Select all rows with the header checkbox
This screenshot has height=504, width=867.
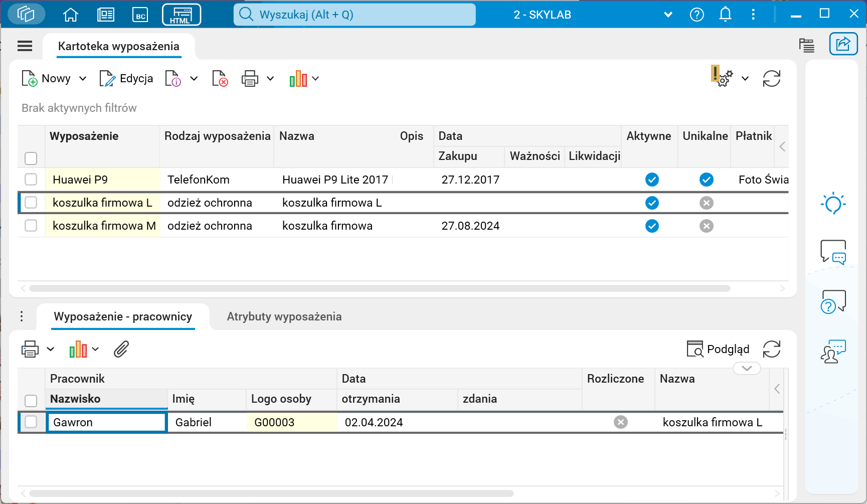pyautogui.click(x=31, y=158)
